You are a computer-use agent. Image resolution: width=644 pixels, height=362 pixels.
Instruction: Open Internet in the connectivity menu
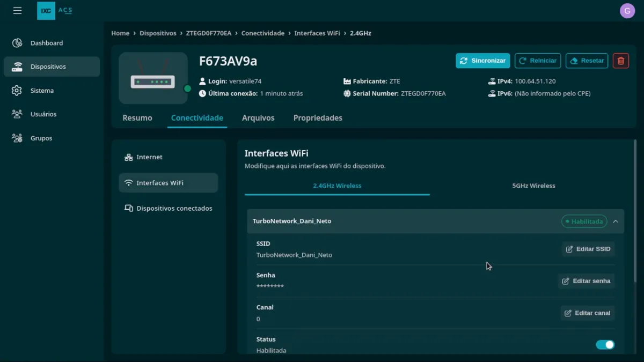point(169,157)
